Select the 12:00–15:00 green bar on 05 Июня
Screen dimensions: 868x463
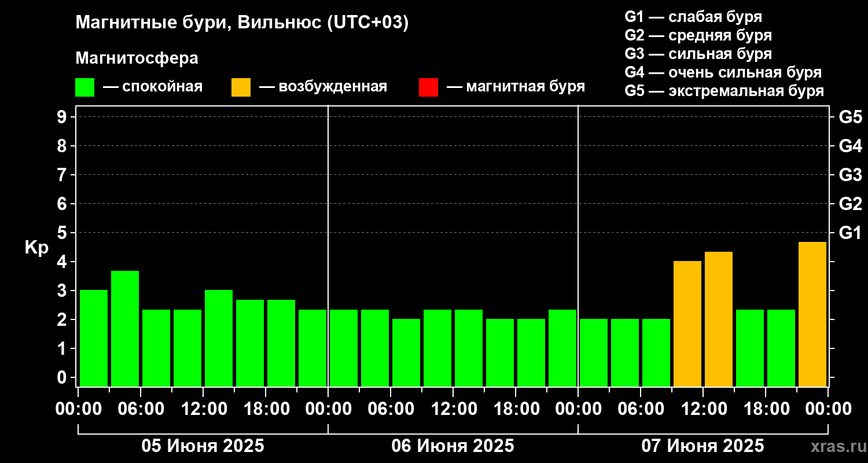[219, 339]
